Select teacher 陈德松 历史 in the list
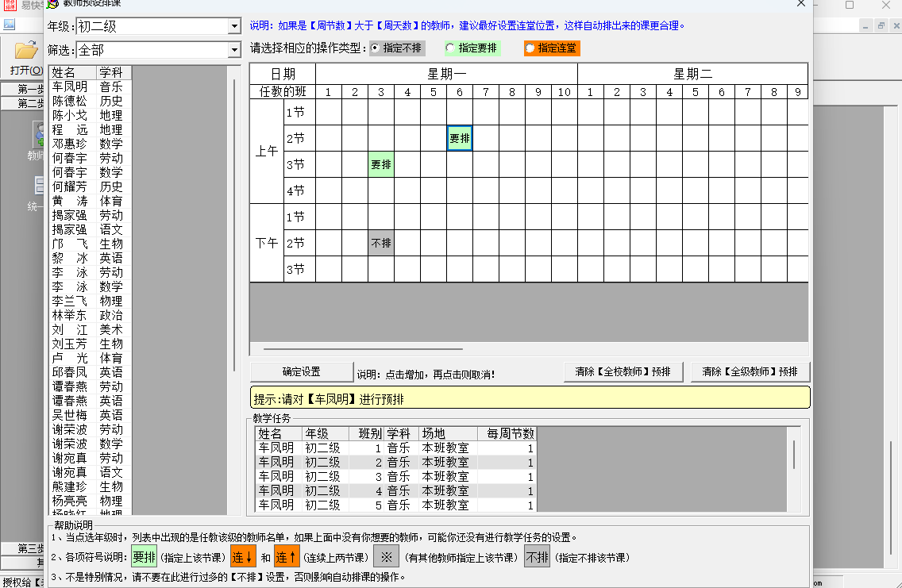The height and width of the screenshot is (588, 902). 91,101
